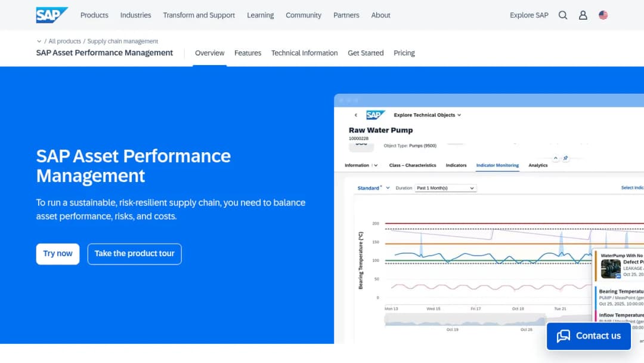Select Analytics tab in screenshot

[x=538, y=165]
